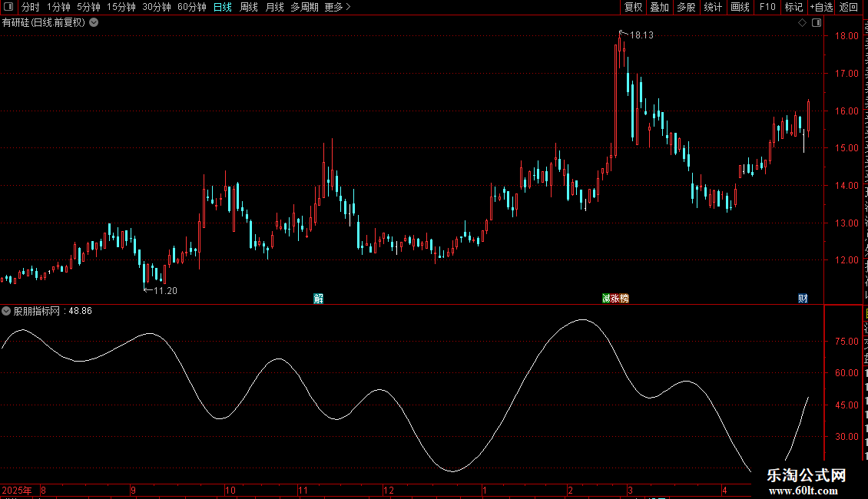Screen dimensions: 868x499
Task: Switch to 周线 weekly chart
Action: [249, 7]
